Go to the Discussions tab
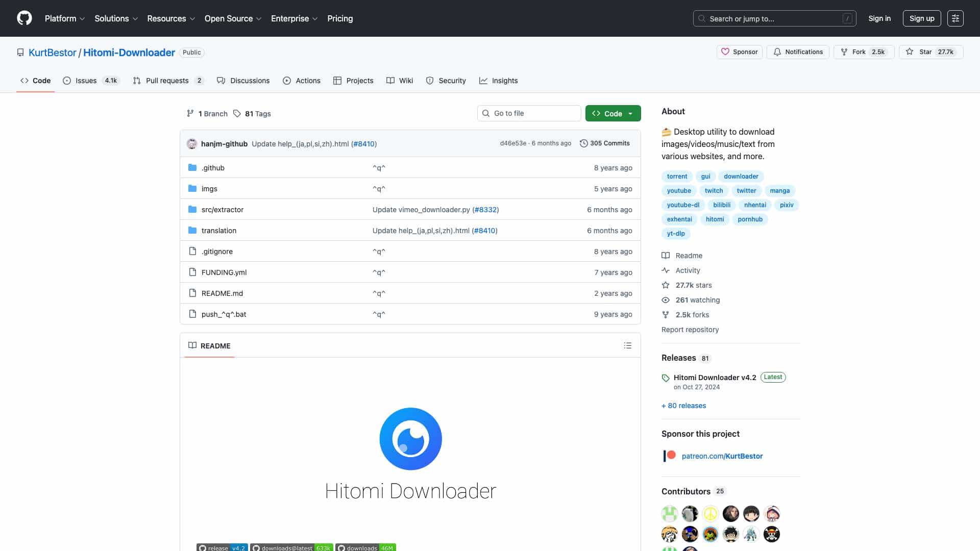The width and height of the screenshot is (980, 551). point(243,81)
